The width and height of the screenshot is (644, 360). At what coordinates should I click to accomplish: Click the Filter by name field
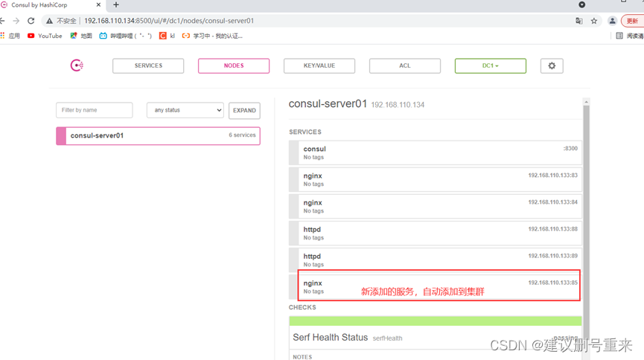tap(95, 110)
